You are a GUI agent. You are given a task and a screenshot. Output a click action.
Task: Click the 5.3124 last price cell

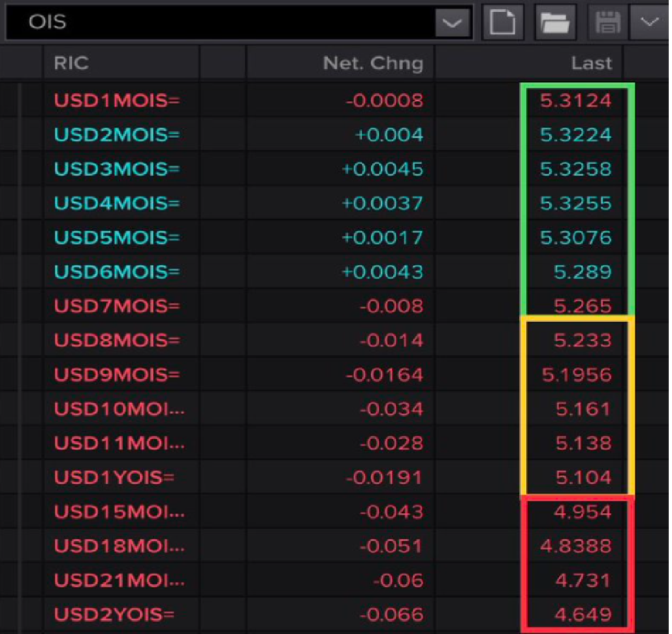pyautogui.click(x=575, y=101)
